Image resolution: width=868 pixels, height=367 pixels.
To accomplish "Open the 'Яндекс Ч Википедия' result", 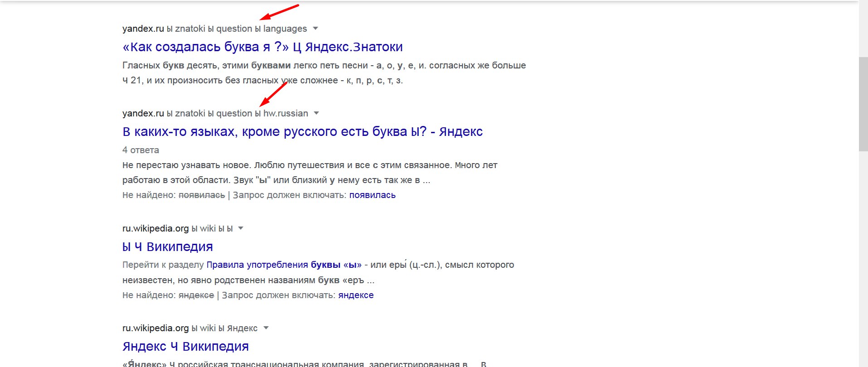I will (185, 347).
